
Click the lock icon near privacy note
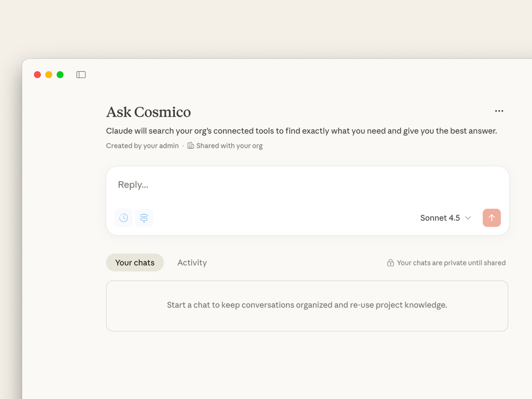[x=390, y=263]
